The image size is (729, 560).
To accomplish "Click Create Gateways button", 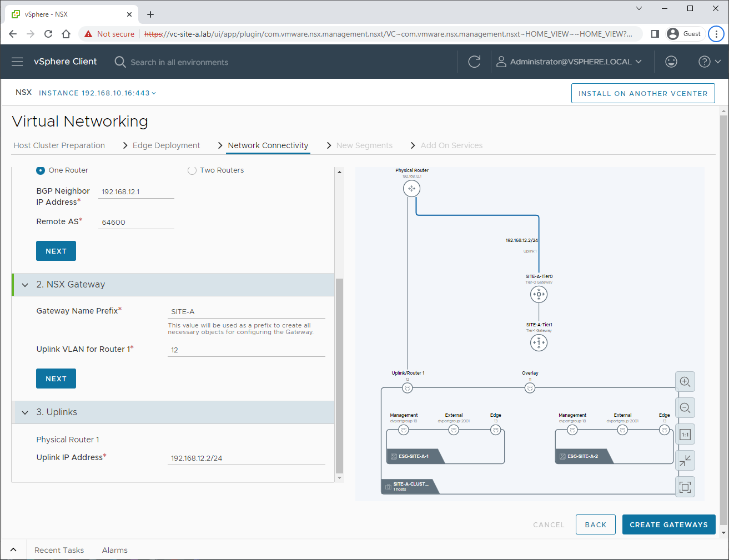I will point(668,524).
